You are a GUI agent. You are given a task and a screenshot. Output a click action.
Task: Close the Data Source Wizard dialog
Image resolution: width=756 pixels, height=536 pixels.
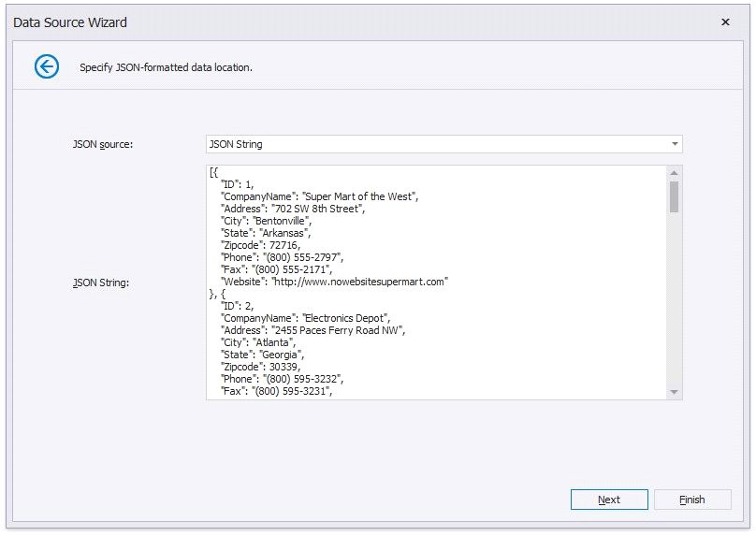click(725, 22)
